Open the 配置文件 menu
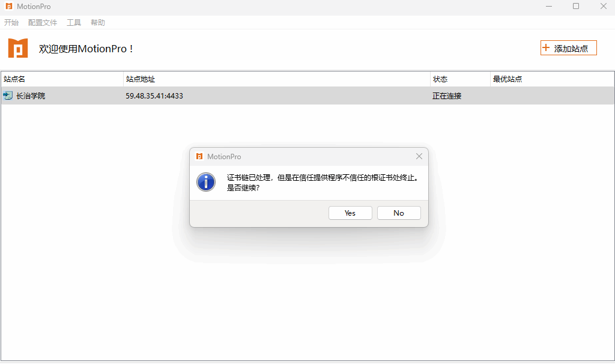The image size is (615, 364). click(43, 23)
